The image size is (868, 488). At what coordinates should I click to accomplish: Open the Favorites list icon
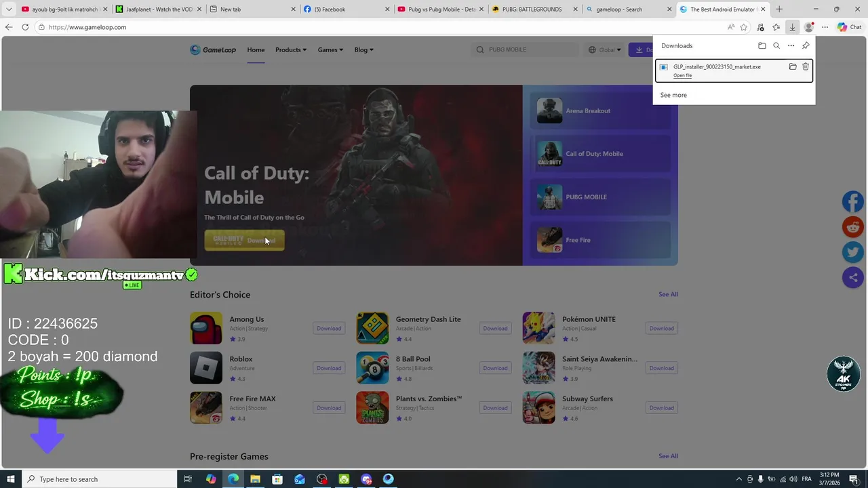pyautogui.click(x=776, y=27)
